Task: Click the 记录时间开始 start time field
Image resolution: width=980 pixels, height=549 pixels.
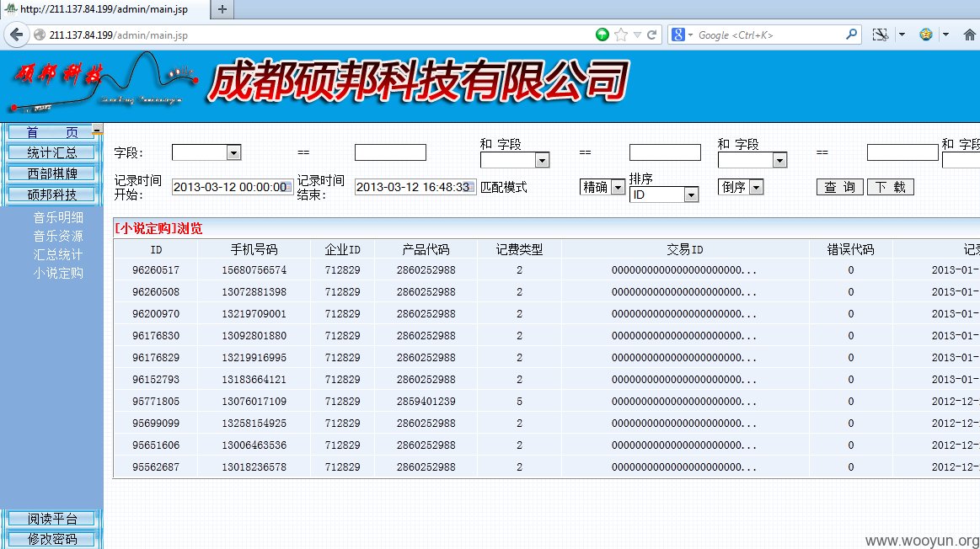Action: (x=233, y=187)
